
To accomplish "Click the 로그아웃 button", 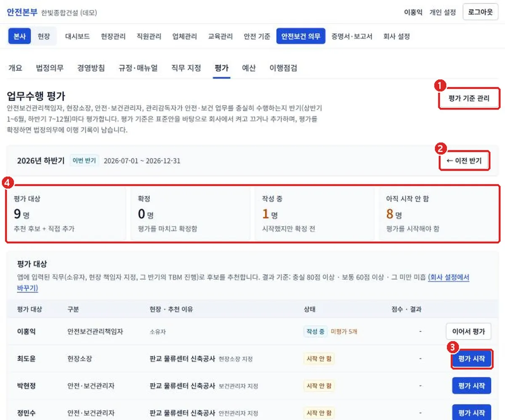I will tap(480, 12).
